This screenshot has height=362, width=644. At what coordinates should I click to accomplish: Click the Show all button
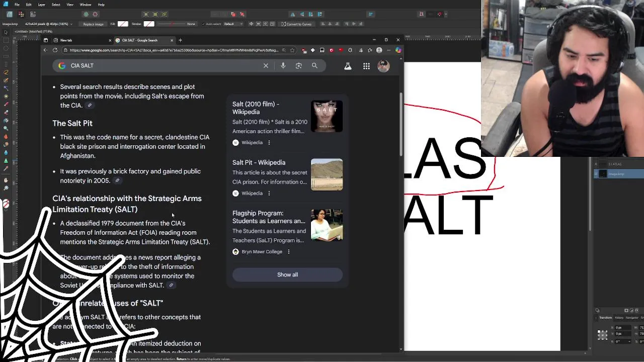(287, 275)
